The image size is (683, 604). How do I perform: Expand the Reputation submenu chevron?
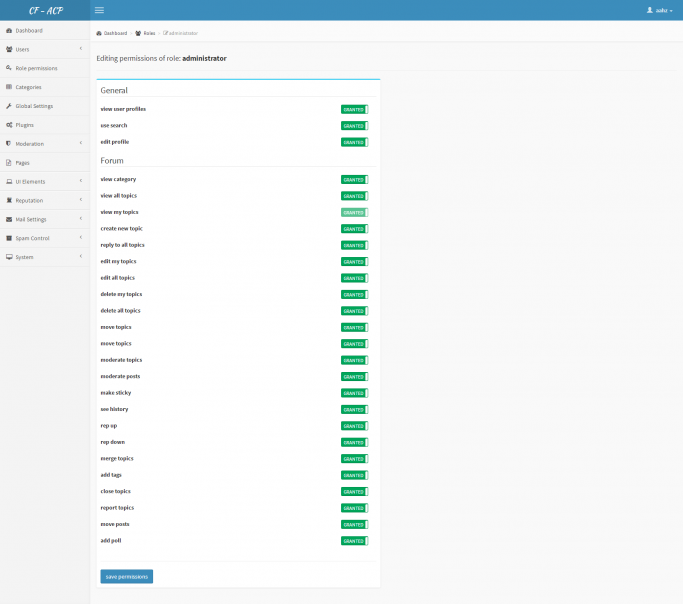click(81, 199)
